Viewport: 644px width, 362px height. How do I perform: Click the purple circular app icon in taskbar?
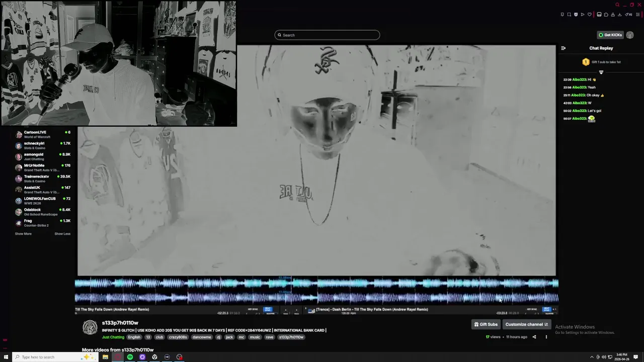click(x=142, y=357)
